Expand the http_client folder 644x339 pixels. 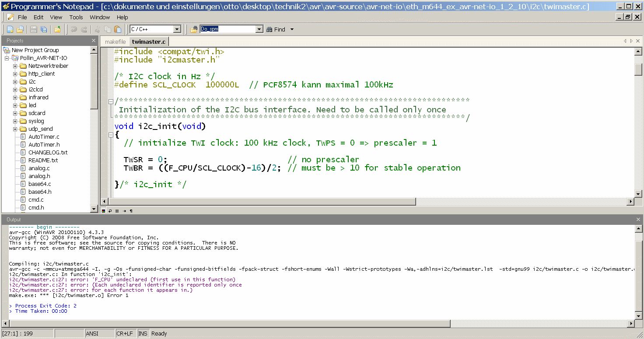(x=15, y=74)
